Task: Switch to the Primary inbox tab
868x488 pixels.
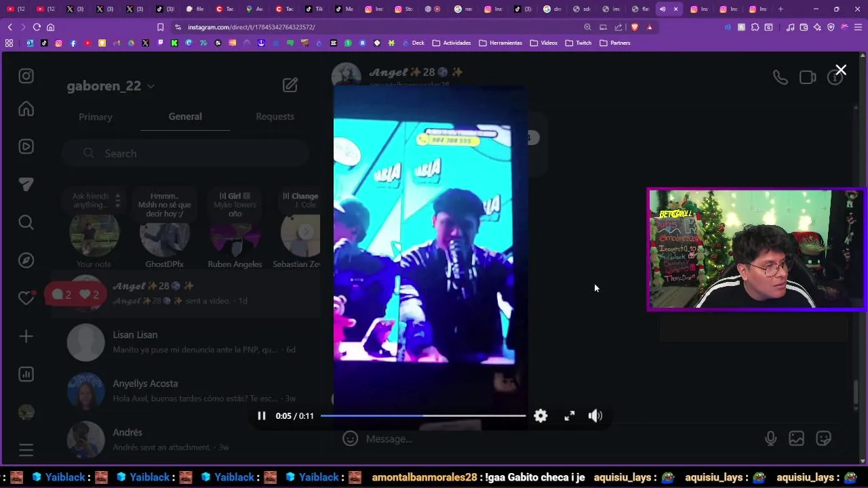Action: (x=96, y=117)
